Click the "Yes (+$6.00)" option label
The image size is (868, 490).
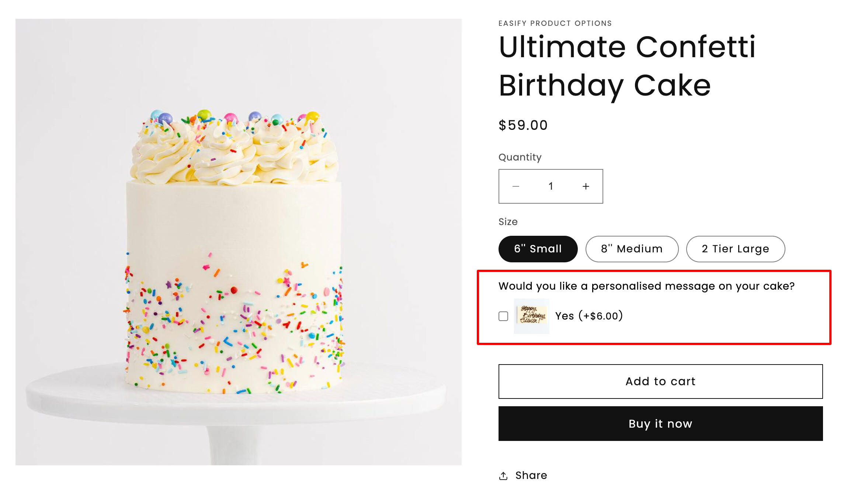(x=589, y=316)
